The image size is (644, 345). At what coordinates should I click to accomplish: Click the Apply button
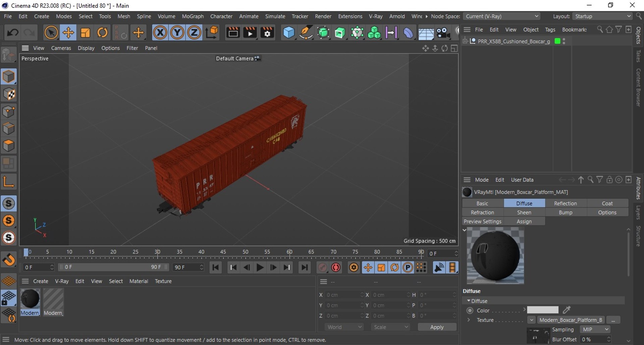point(437,327)
